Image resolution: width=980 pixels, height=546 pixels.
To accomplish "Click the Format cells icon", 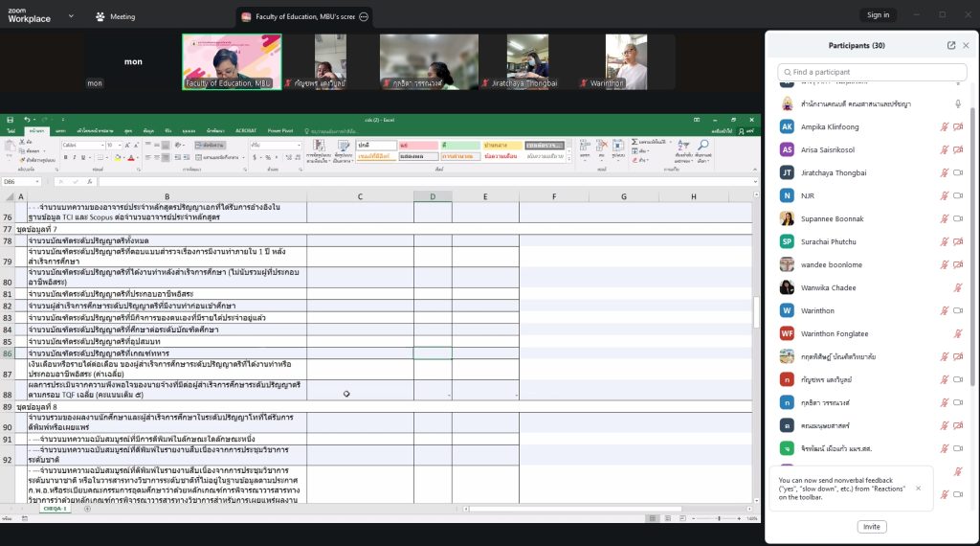I will pos(618,147).
